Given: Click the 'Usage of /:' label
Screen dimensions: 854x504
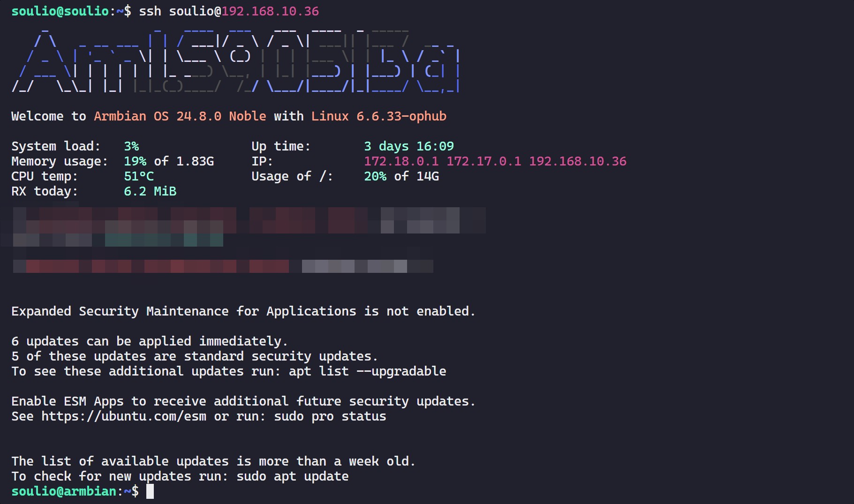Looking at the screenshot, I should (x=293, y=176).
